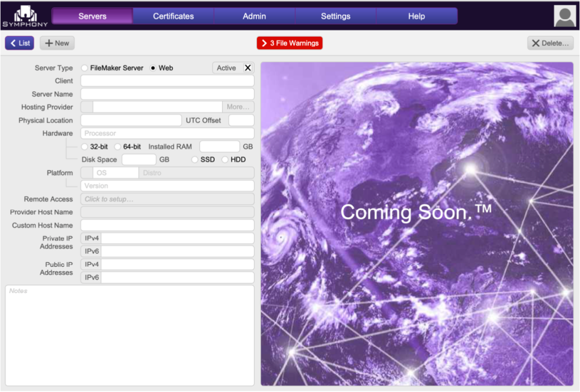580x392 pixels.
Task: Expand the Remote Access setup field
Action: [167, 199]
